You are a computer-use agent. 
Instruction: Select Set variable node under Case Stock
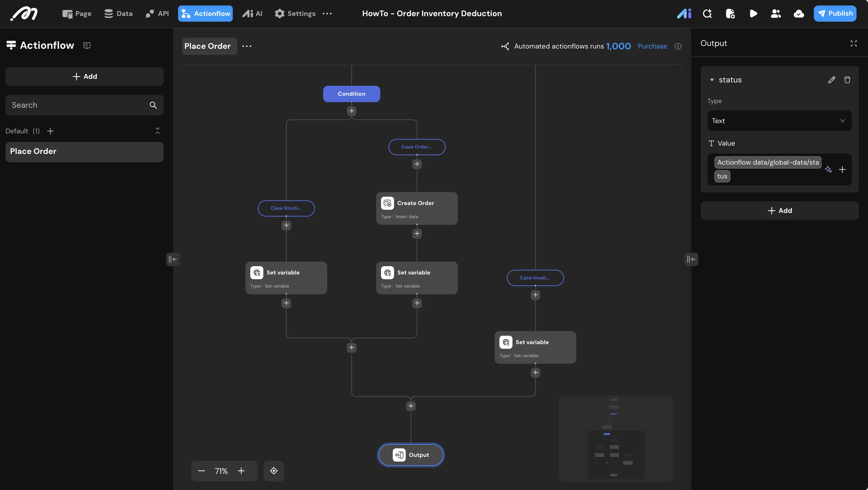286,278
